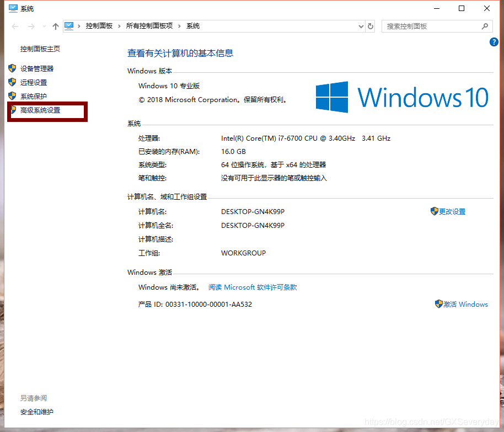504x432 pixels.
Task: Select product ID 00331-10000-00001-AA532
Action: (x=208, y=305)
